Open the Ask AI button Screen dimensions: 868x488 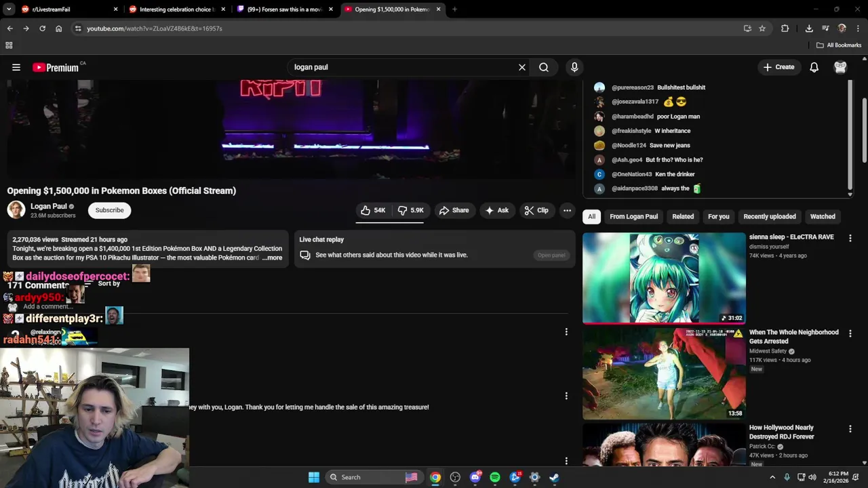pyautogui.click(x=496, y=210)
